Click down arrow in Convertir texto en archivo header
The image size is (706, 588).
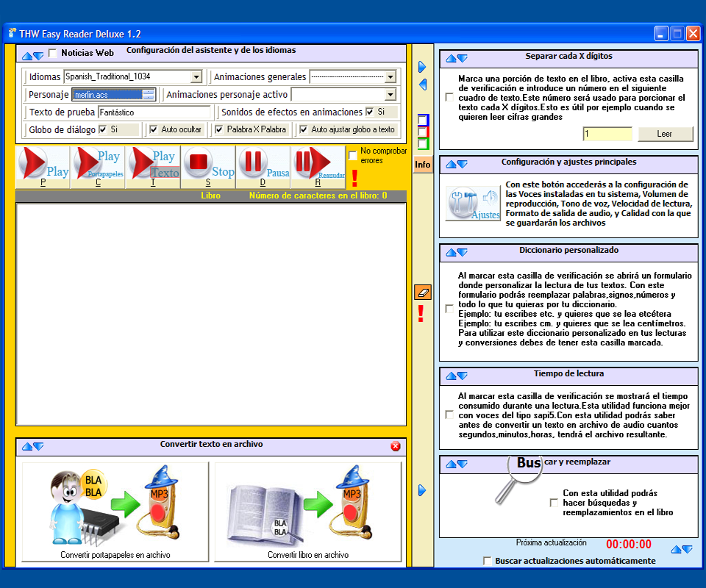(x=38, y=446)
